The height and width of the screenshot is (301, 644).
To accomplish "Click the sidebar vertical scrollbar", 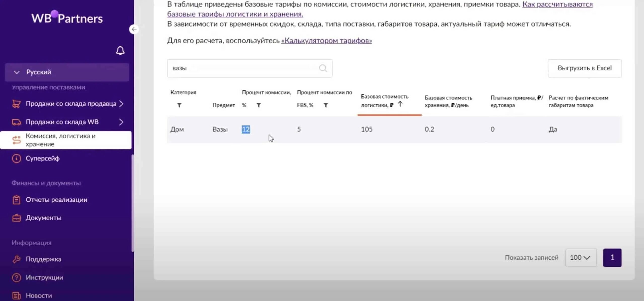I will (x=132, y=203).
